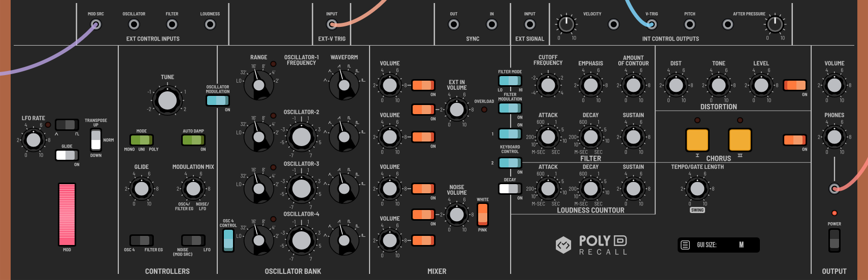
Task: Click the TUNE knob
Action: (168, 100)
